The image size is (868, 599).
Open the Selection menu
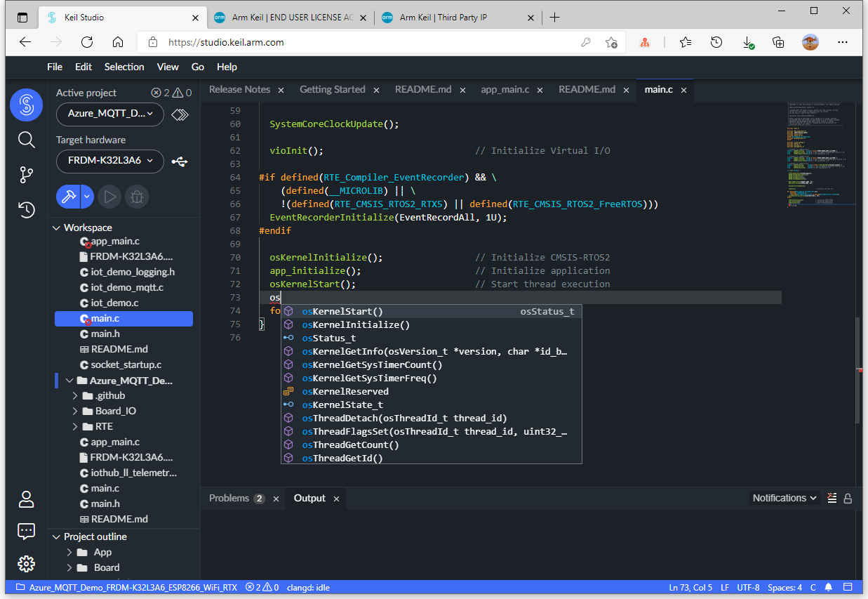124,67
